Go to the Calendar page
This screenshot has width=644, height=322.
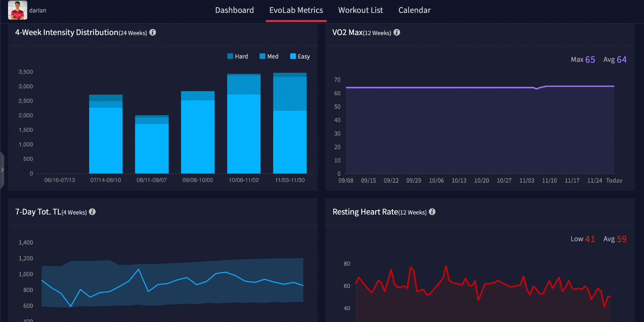(414, 10)
